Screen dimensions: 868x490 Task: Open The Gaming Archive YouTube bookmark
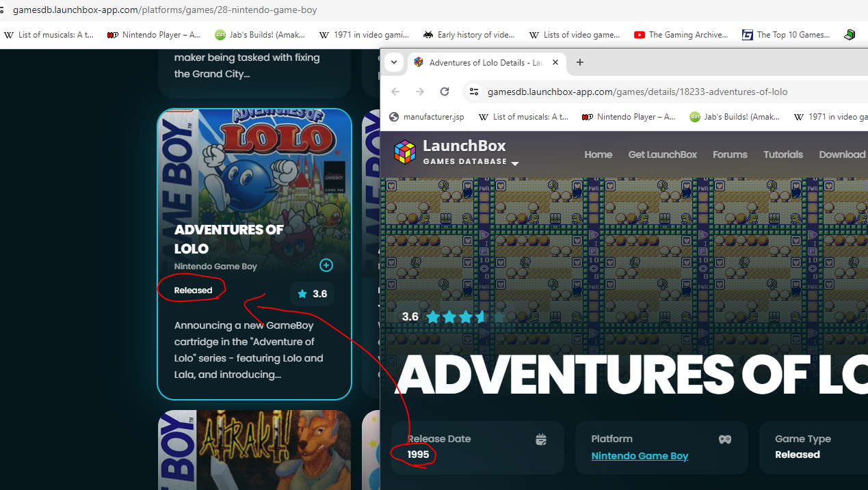click(x=681, y=35)
